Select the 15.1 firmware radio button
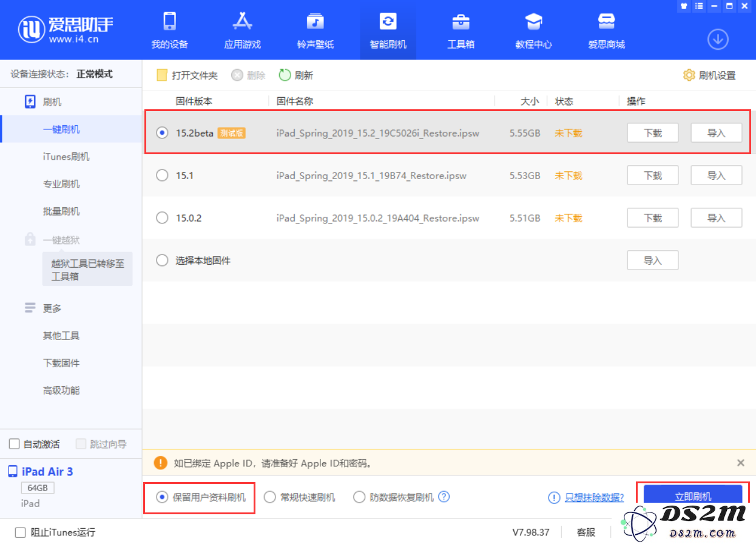 [162, 175]
